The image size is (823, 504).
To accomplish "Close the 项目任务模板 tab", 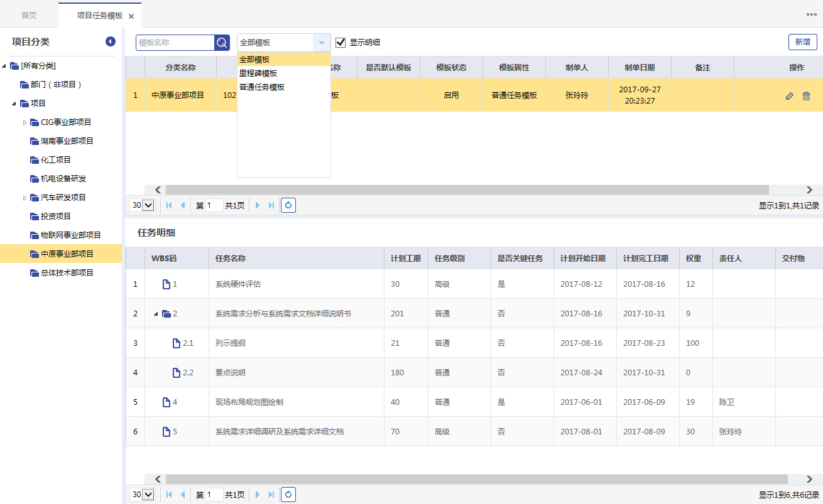I will click(131, 16).
